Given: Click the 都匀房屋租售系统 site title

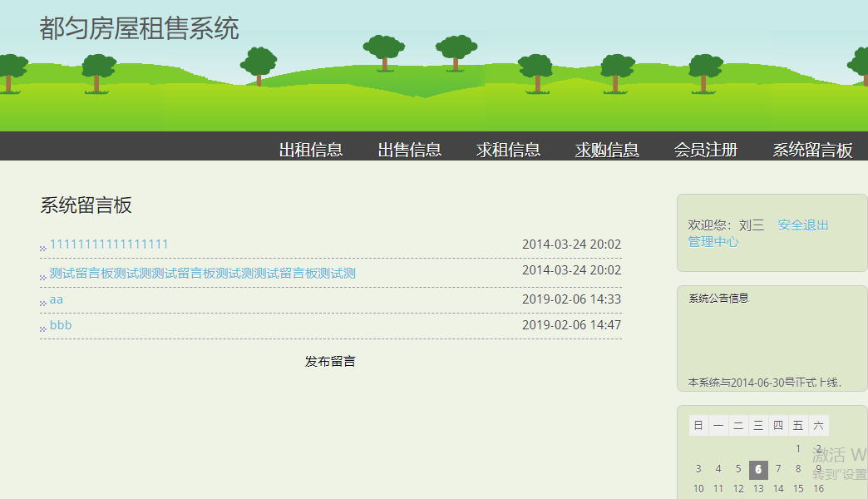Looking at the screenshot, I should [139, 28].
